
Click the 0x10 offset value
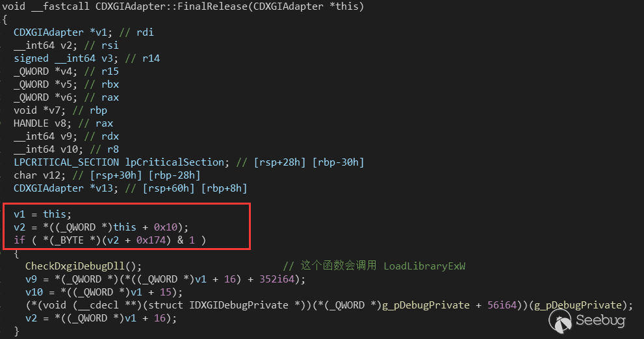click(x=166, y=227)
